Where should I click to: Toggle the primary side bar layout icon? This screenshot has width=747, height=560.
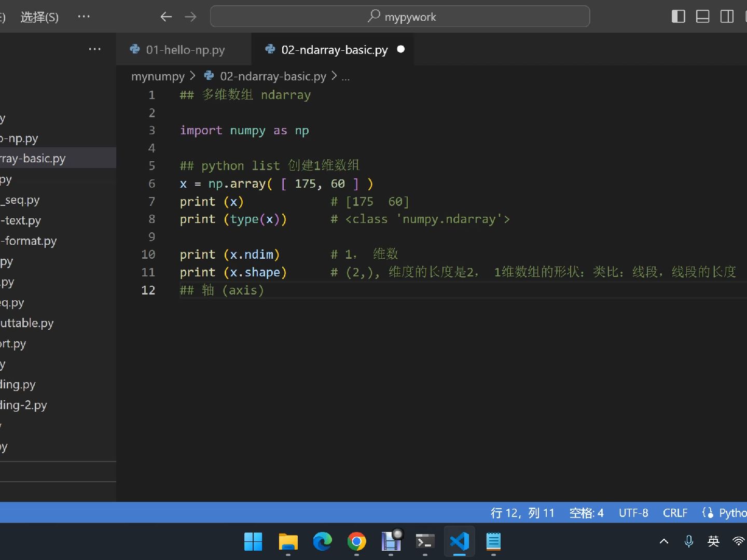tap(679, 17)
